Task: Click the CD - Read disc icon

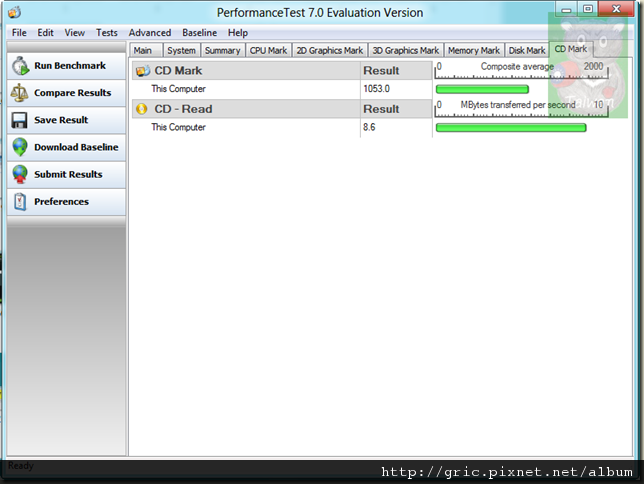Action: tap(142, 109)
